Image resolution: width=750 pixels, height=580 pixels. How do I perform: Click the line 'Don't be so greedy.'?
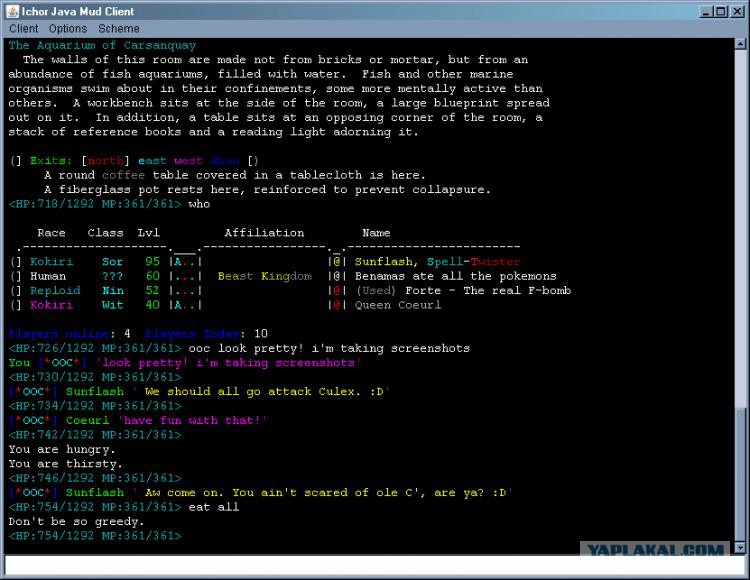point(76,522)
